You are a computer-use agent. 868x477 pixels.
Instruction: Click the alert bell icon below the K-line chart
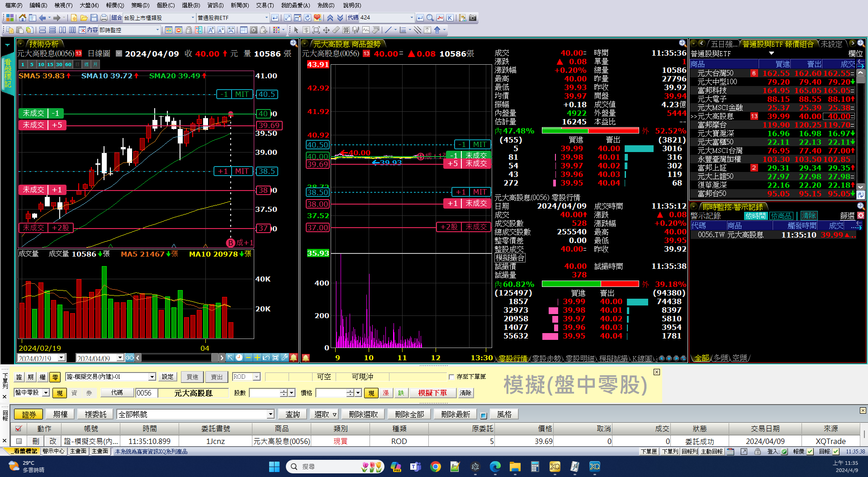click(294, 358)
